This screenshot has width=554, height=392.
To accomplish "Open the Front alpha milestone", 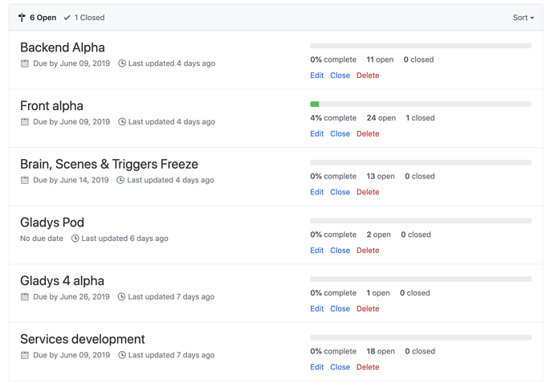I will point(51,106).
